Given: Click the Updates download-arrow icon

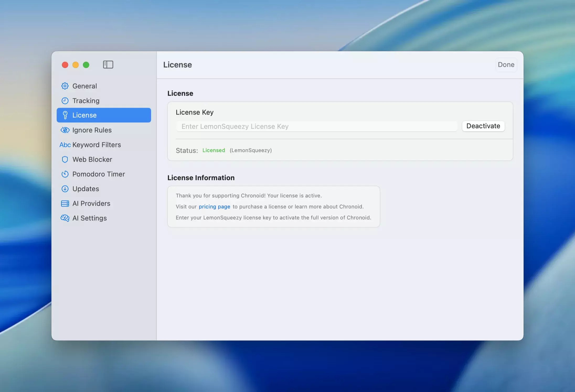Looking at the screenshot, I should click(65, 189).
